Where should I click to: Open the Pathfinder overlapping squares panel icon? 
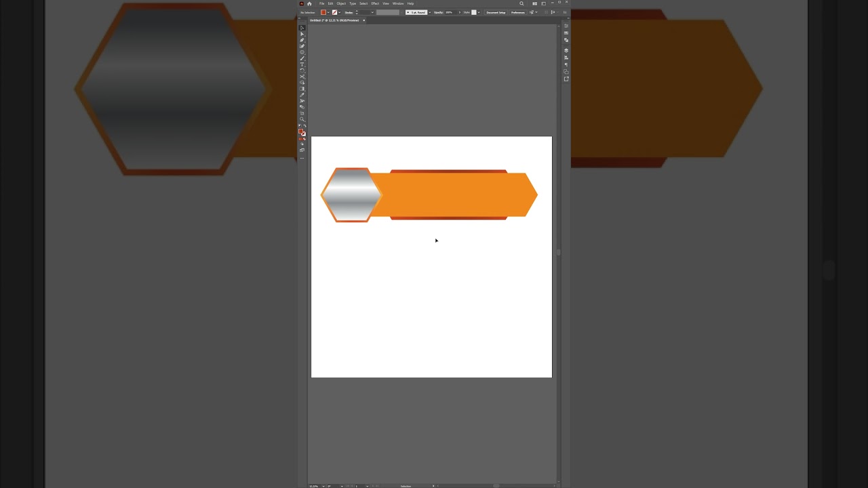pos(566,40)
